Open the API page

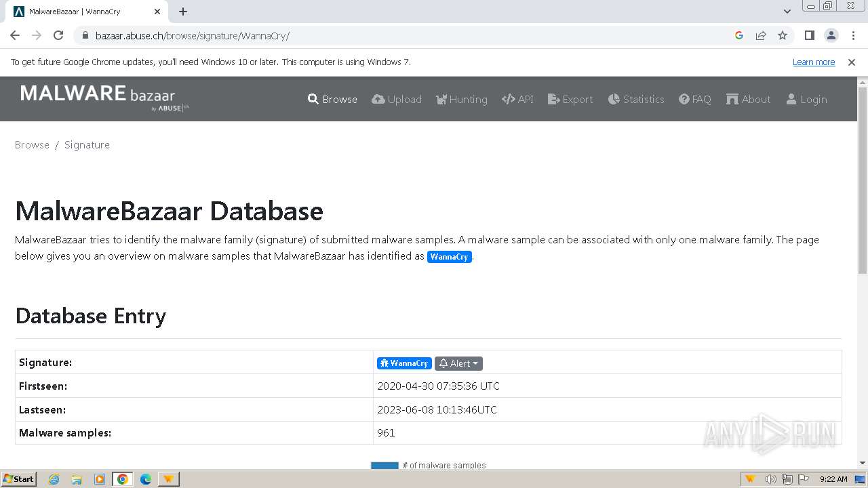coord(517,99)
